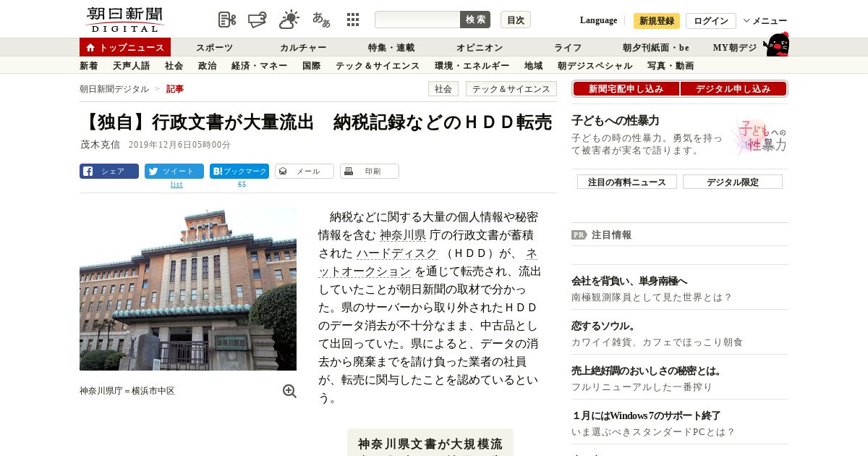
Task: Click the 子どもへの性暴力 banner image
Action: pos(759,136)
